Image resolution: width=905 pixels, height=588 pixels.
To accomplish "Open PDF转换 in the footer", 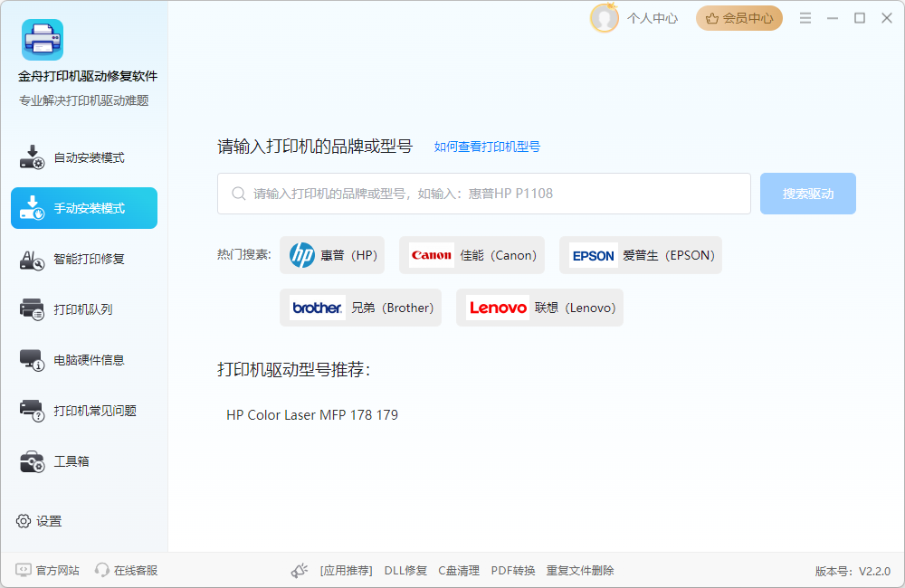I will tap(513, 570).
